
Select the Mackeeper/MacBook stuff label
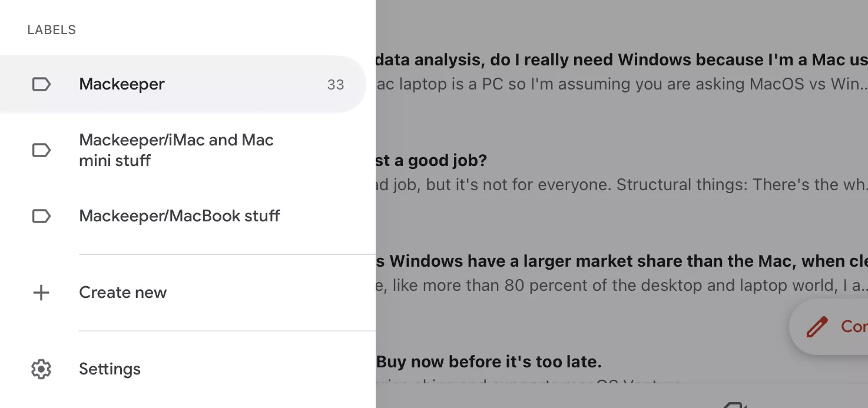click(188, 216)
